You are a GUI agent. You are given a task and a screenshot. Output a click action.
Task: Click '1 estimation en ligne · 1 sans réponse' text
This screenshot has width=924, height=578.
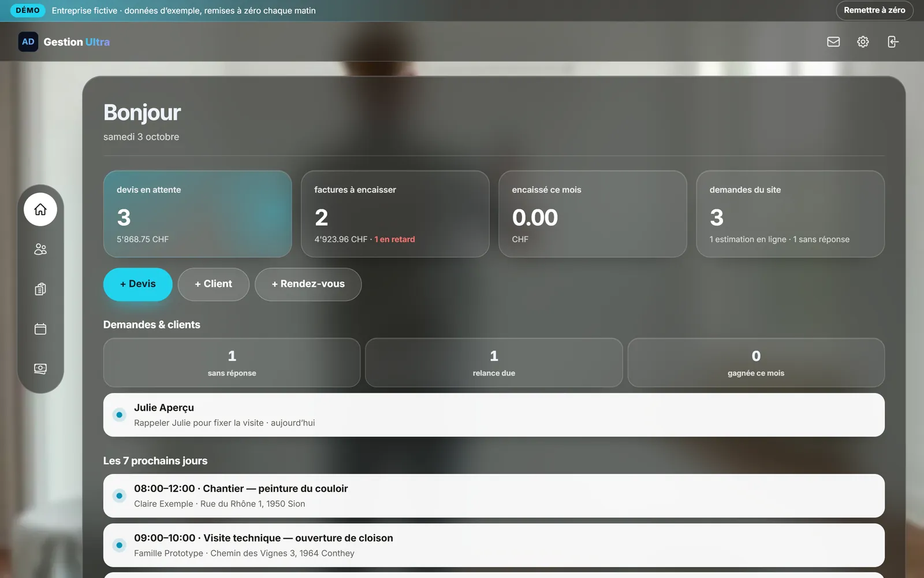[x=780, y=239]
